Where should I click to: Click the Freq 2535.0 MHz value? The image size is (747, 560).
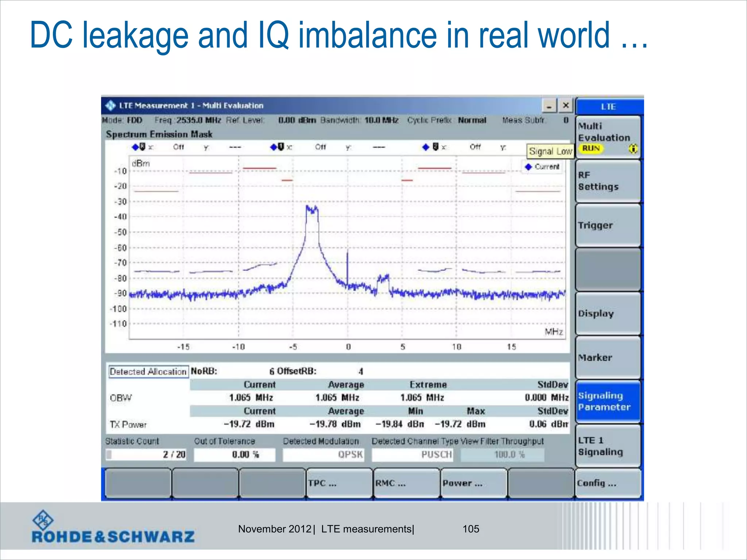199,120
